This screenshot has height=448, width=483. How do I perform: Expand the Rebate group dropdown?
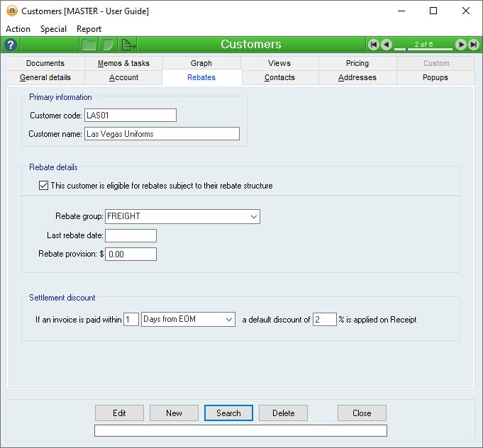(x=254, y=216)
